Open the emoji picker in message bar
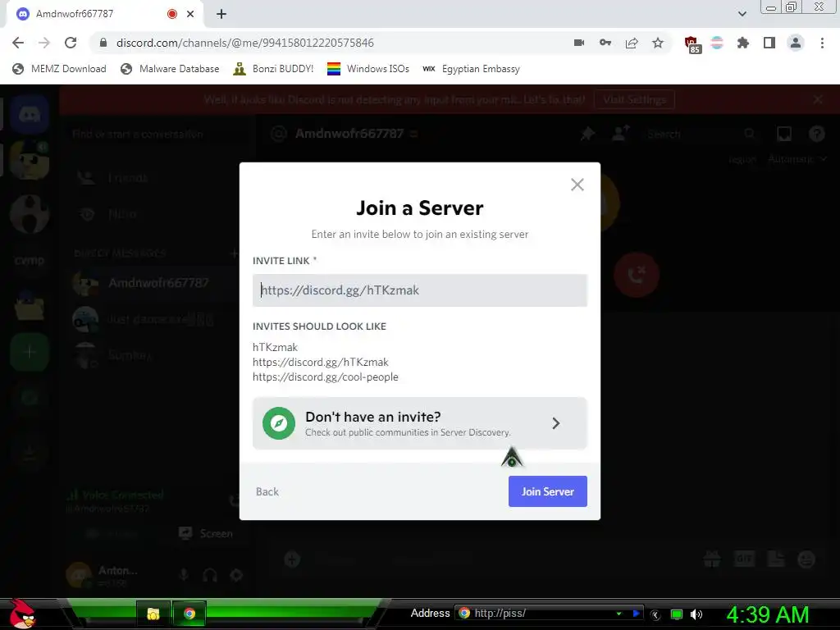The image size is (840, 630). point(806,559)
